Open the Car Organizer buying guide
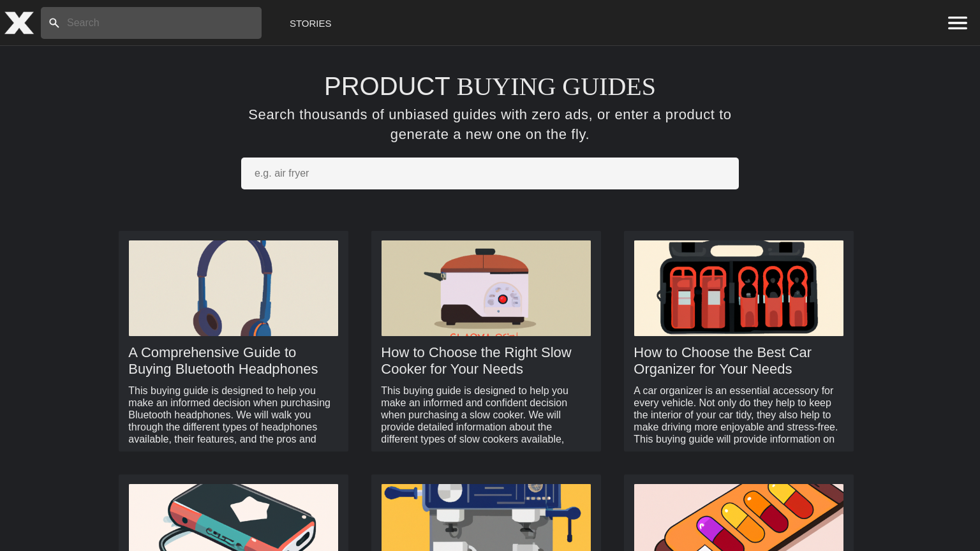980x551 pixels. point(722,360)
